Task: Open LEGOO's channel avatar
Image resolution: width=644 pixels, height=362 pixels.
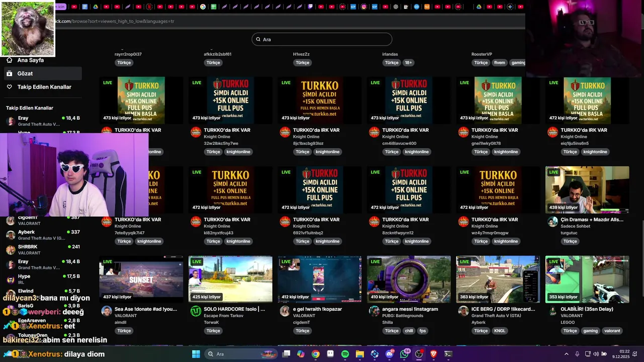Action: coord(552,311)
